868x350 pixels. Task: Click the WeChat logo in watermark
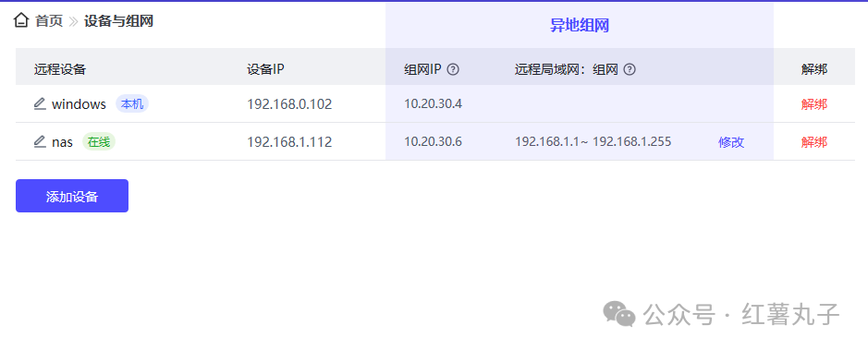pyautogui.click(x=619, y=313)
